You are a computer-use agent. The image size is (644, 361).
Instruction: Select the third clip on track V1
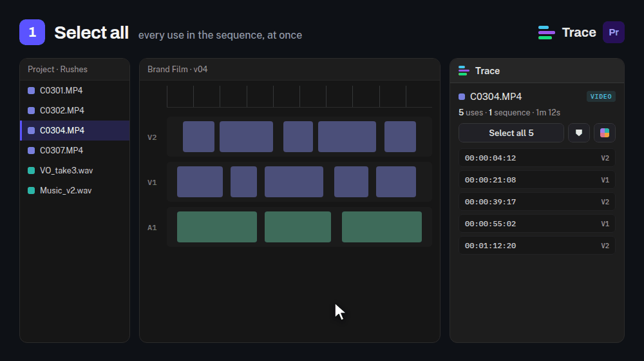[294, 182]
